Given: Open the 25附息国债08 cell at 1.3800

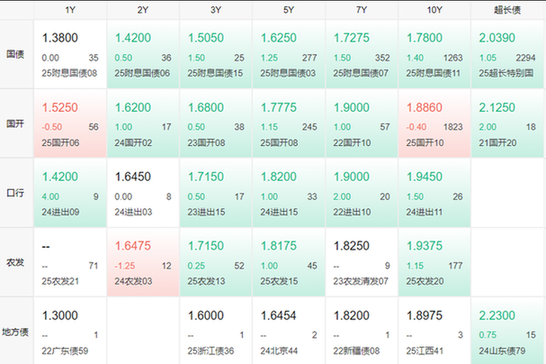Looking at the screenshot, I should tap(70, 54).
